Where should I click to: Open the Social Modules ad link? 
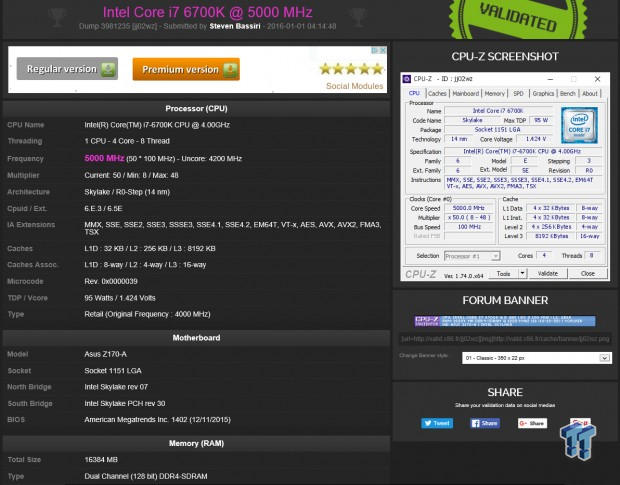[x=354, y=86]
